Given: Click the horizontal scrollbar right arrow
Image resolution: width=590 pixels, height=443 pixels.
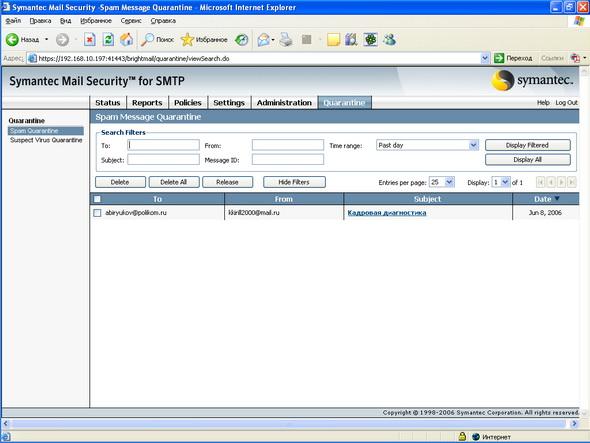Looking at the screenshot, I should coord(574,423).
